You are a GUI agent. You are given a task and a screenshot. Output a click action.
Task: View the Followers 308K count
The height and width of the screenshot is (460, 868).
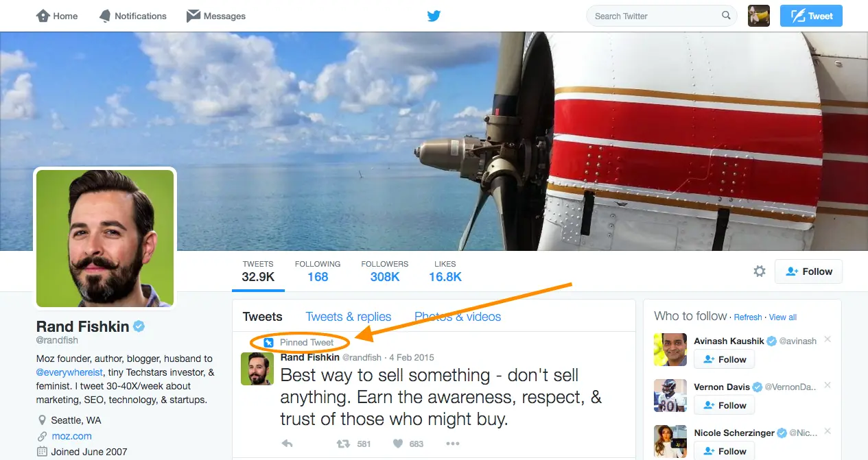click(x=385, y=271)
